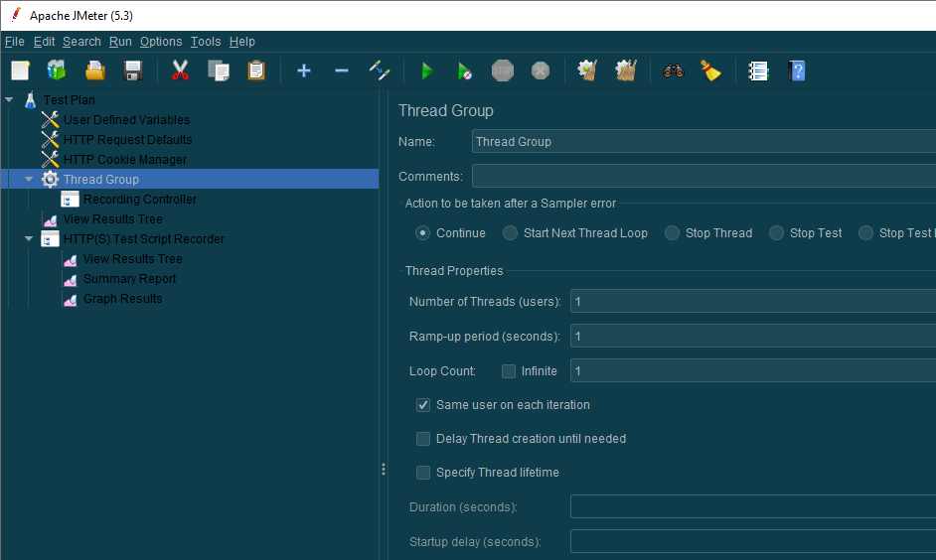The image size is (936, 560).
Task: Select View Results Tree under Test Plan
Action: tap(102, 218)
